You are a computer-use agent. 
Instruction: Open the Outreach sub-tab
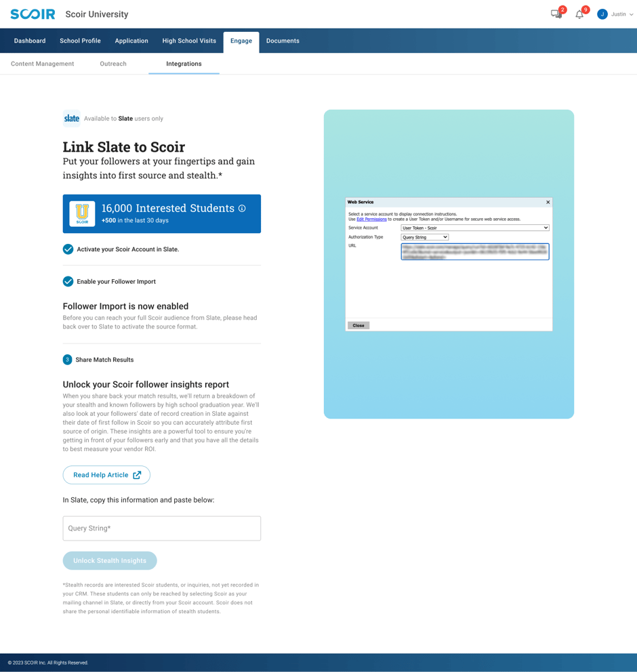(x=113, y=64)
